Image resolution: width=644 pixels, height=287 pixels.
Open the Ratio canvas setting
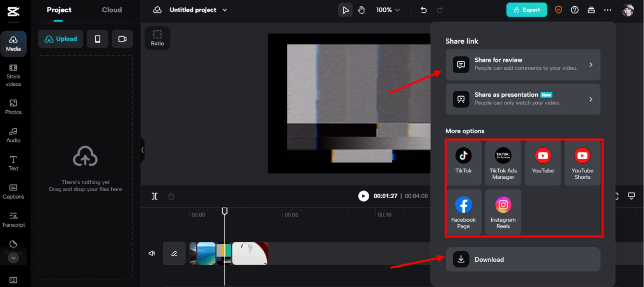(x=157, y=38)
